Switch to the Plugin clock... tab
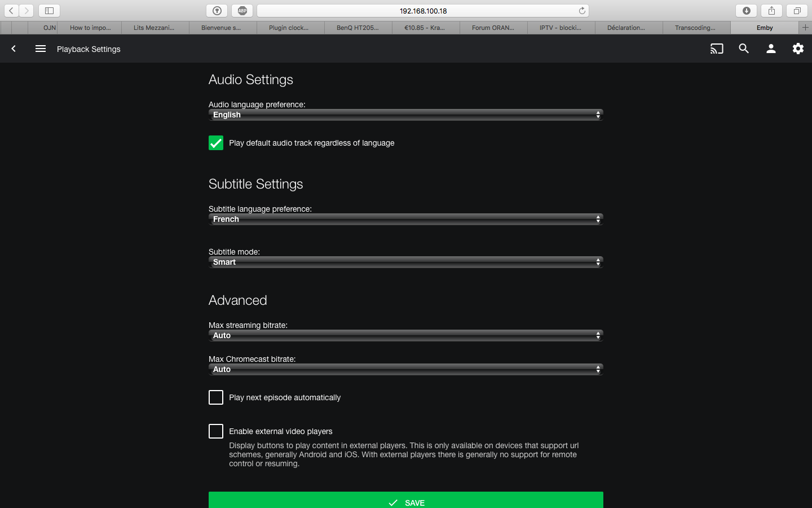Image resolution: width=812 pixels, height=508 pixels. [x=290, y=28]
